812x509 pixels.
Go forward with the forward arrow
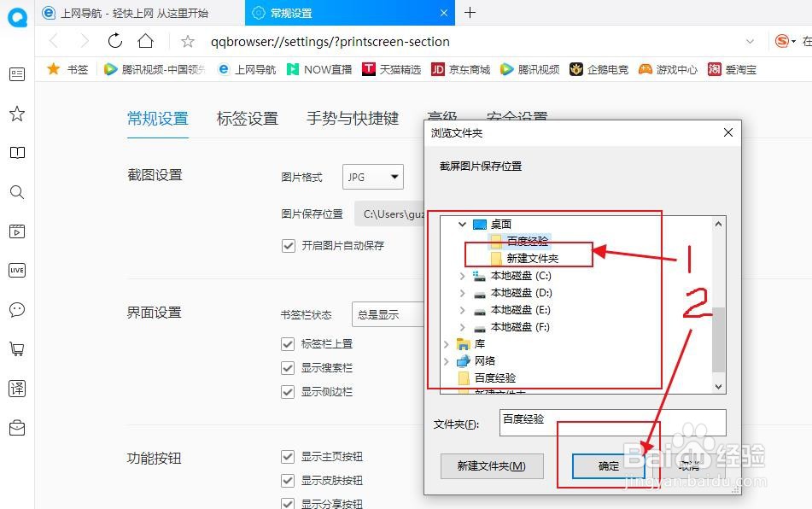[84, 41]
